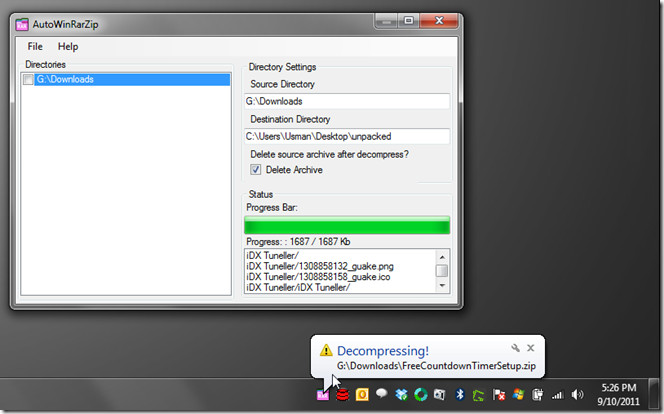This screenshot has width=664, height=414.
Task: Click the Show desktop button
Action: point(654,394)
